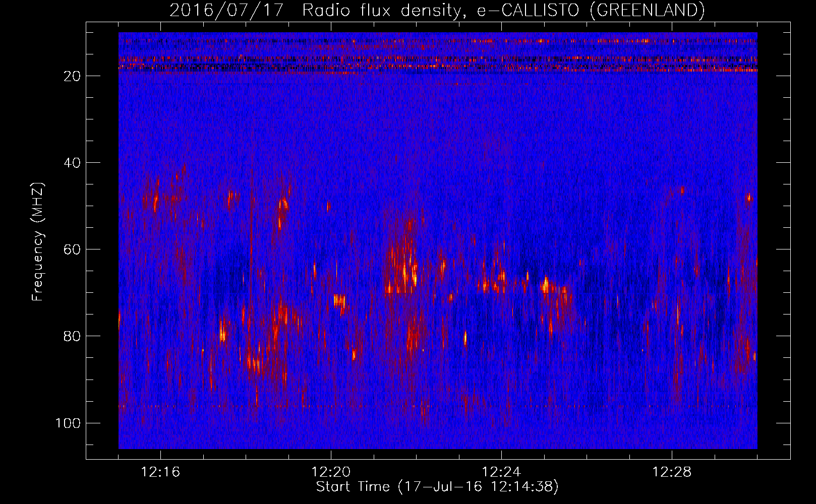Click the 'Start Time (17-Jul-16 12:14:38)' label
Viewport: 816px width, 504px height.
pyautogui.click(x=437, y=487)
